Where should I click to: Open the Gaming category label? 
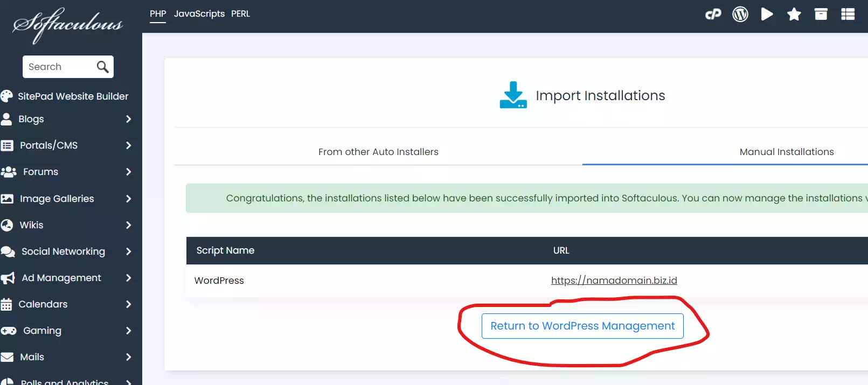point(42,331)
